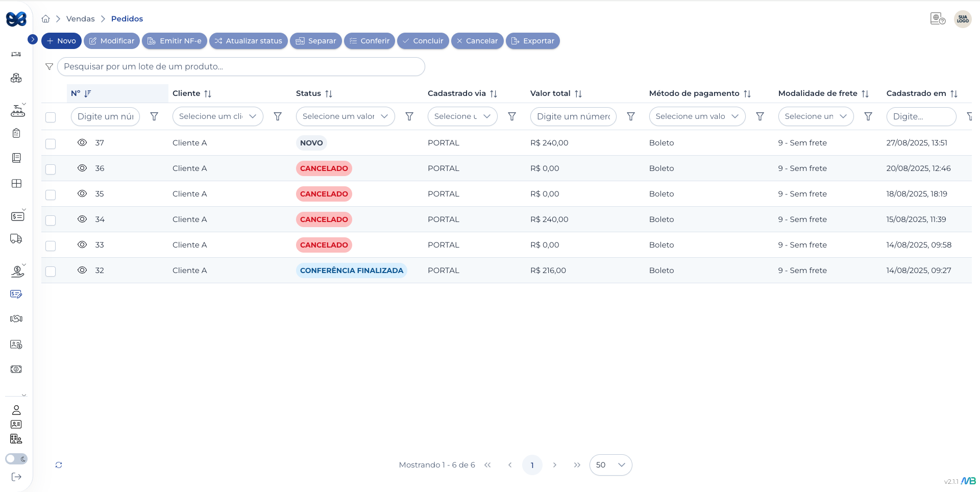The width and height of the screenshot is (980, 492).
Task: Click the boxes inventory icon in sidebar
Action: click(x=16, y=78)
